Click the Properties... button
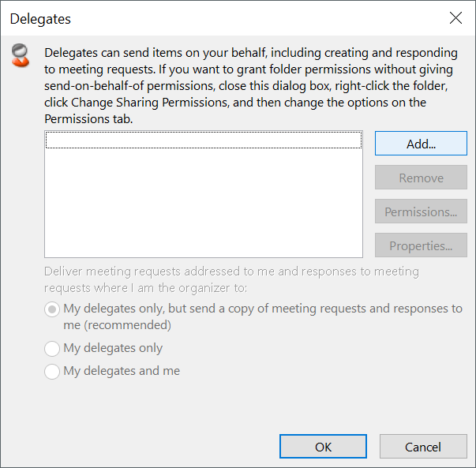Screen dimensions: 476x468 point(421,245)
